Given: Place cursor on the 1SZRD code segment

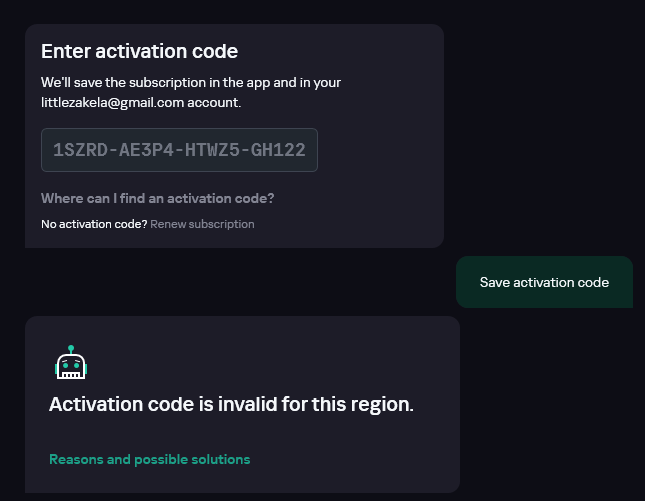Looking at the screenshot, I should [81, 150].
